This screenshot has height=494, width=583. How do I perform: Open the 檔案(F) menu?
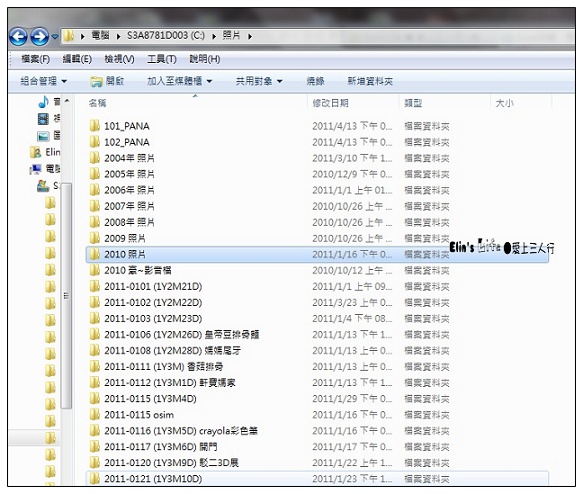(35, 59)
